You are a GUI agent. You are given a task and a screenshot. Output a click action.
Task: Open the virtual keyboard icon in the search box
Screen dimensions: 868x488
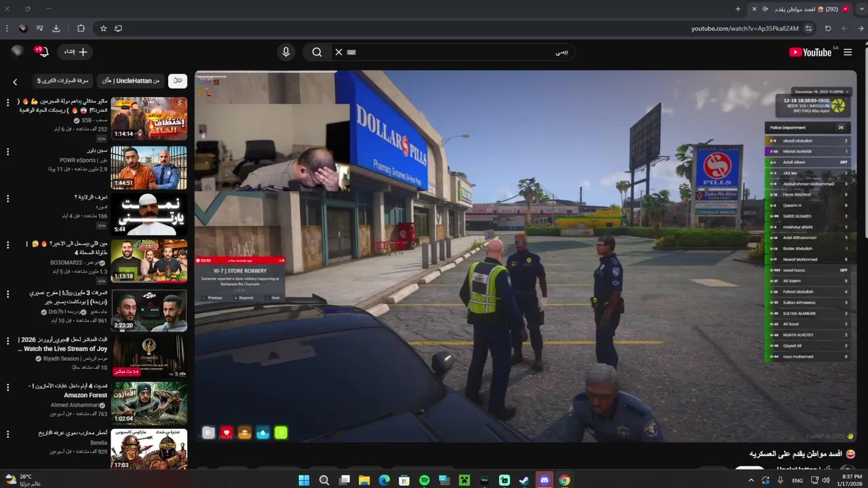[351, 52]
